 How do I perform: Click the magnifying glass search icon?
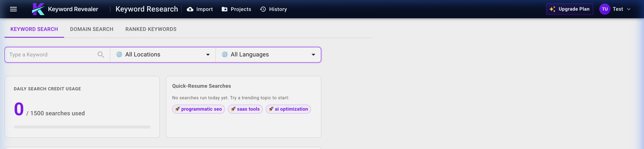point(101,55)
